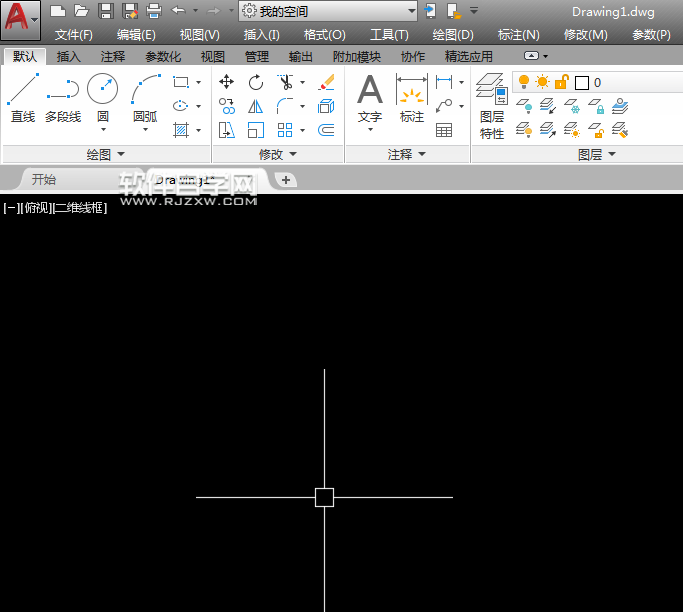The height and width of the screenshot is (612, 683).
Task: Activate the Rotate tool icon
Action: pos(256,82)
